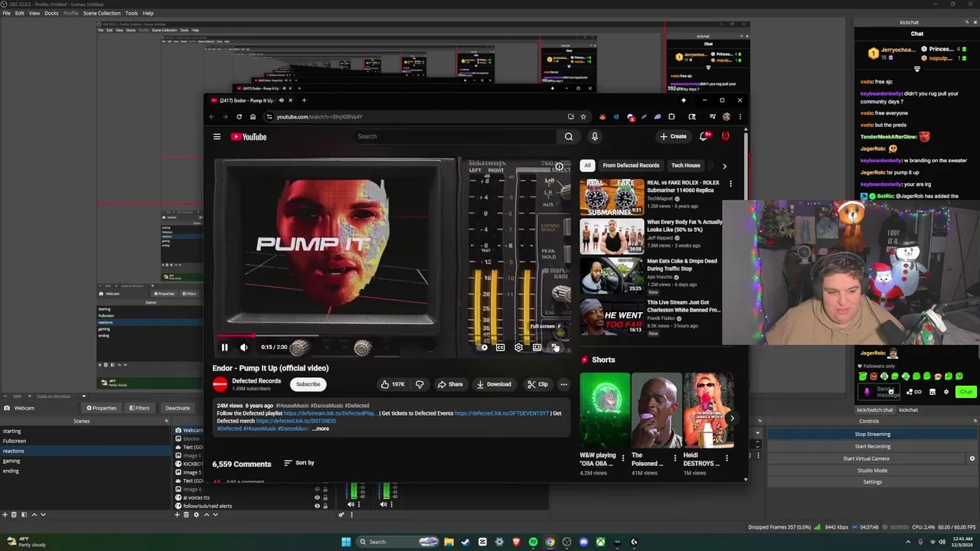Image resolution: width=980 pixels, height=551 pixels.
Task: Move selected OBS scene down
Action: [x=43, y=514]
